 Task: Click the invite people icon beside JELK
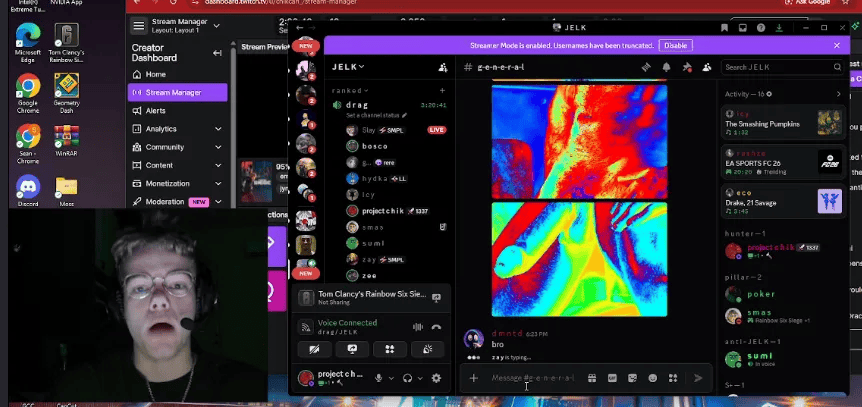(x=443, y=67)
